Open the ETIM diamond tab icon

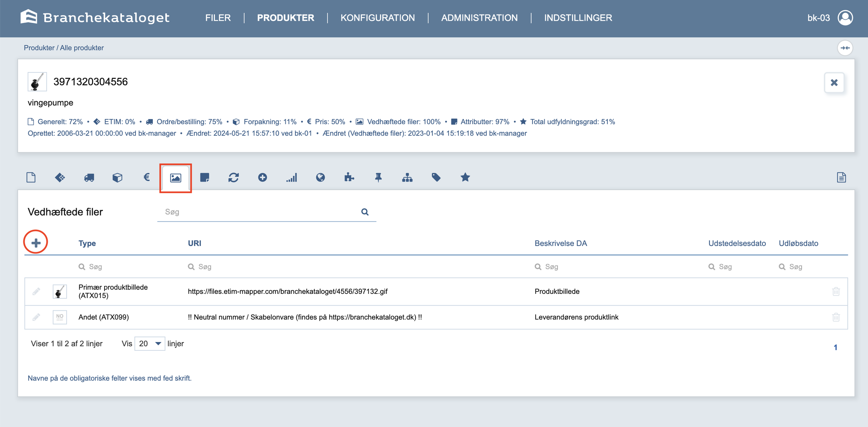[60, 178]
